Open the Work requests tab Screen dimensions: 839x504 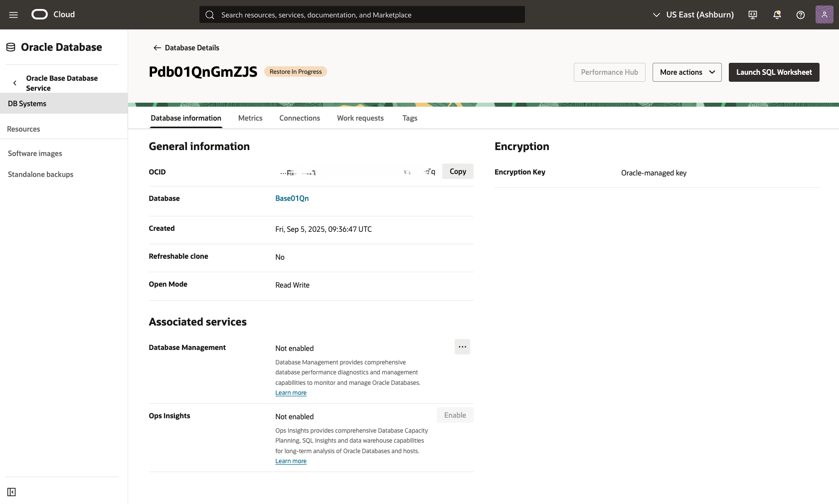pyautogui.click(x=360, y=118)
